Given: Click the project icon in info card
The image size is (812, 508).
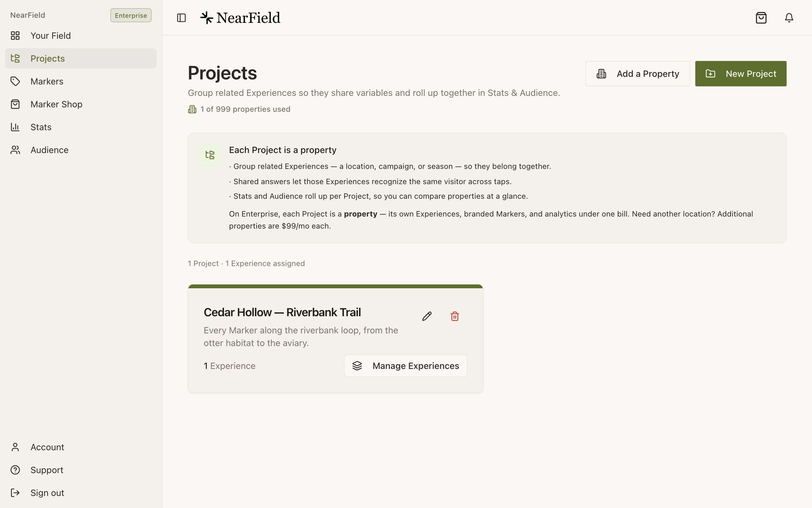Looking at the screenshot, I should pos(210,155).
